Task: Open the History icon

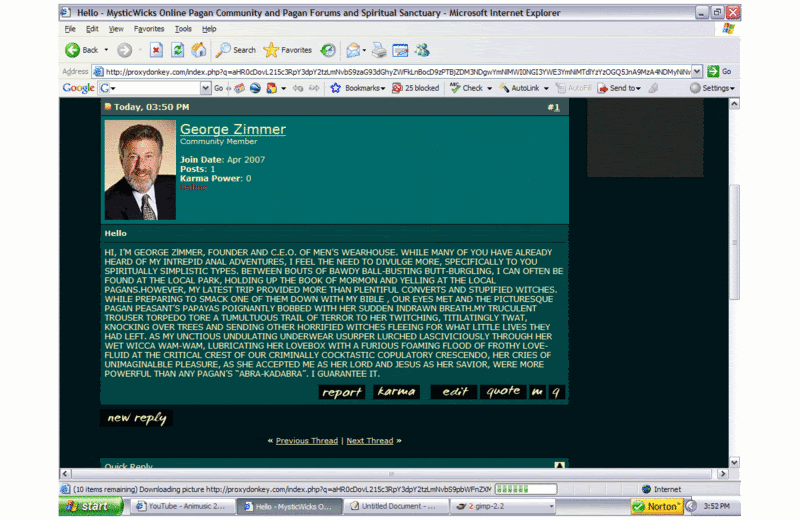Action: click(x=328, y=50)
